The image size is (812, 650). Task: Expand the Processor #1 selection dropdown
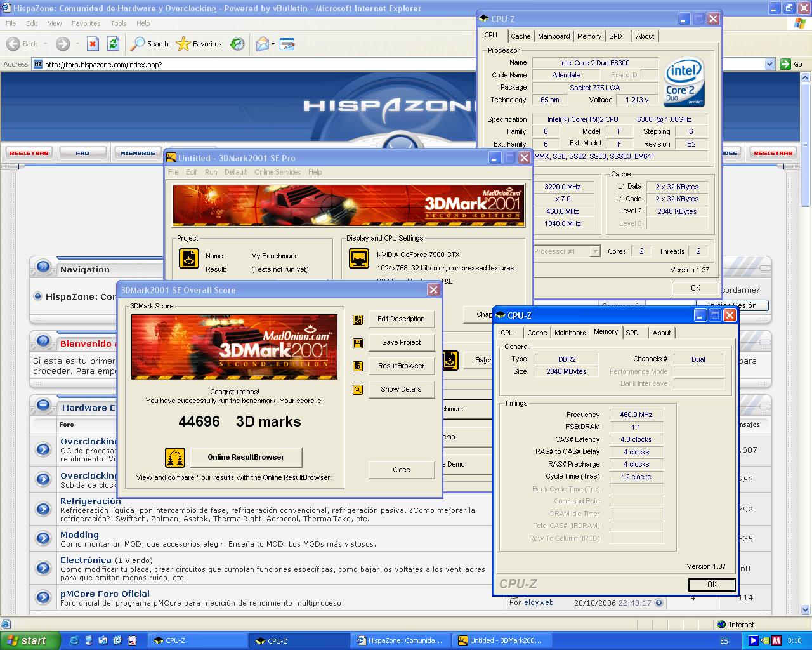[x=594, y=251]
